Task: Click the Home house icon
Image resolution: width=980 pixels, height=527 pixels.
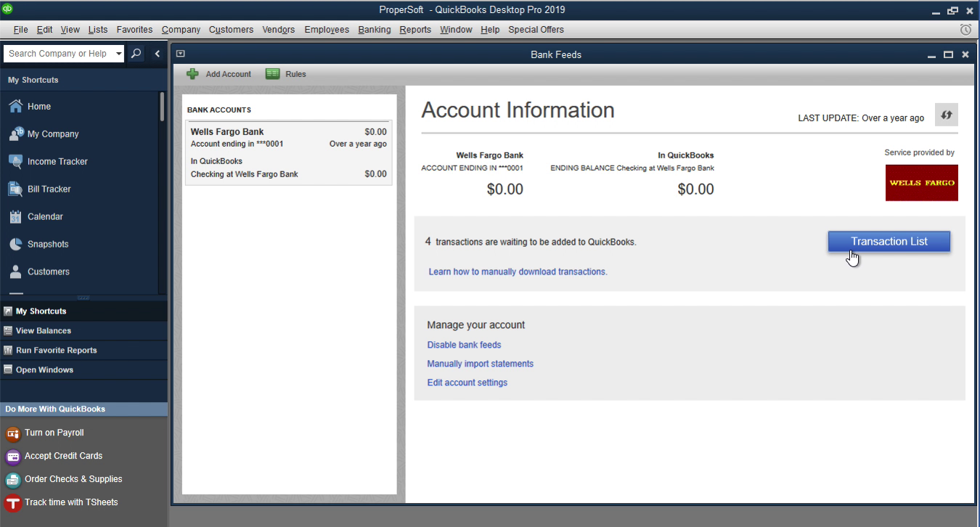Action: (x=15, y=106)
